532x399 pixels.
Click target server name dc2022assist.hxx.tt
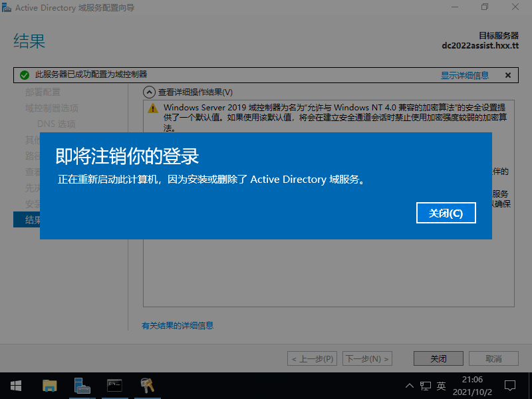click(480, 45)
